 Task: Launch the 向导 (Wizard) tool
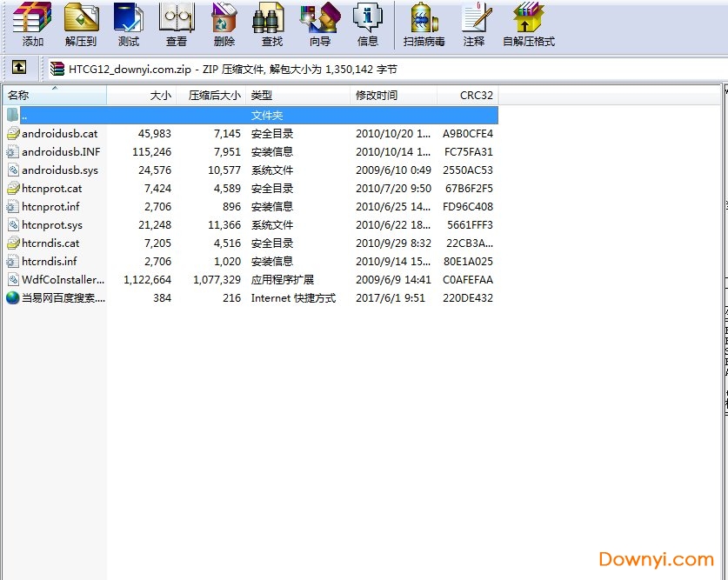click(319, 23)
